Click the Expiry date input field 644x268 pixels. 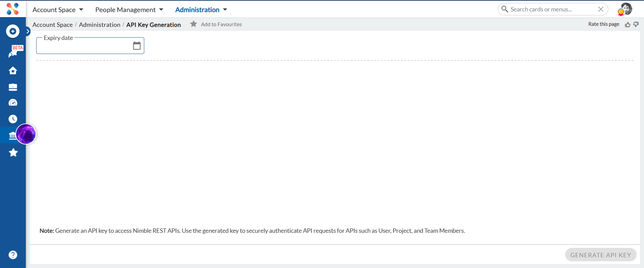pos(90,46)
